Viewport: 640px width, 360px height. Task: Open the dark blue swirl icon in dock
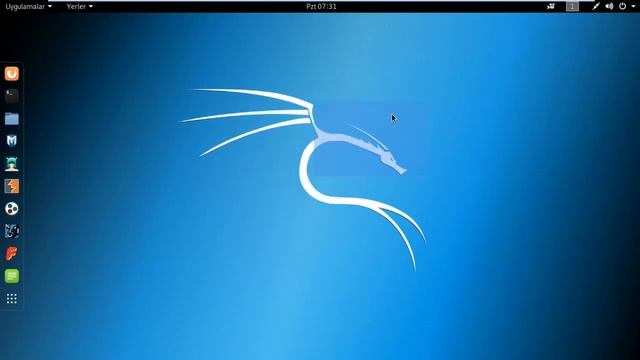pos(12,231)
